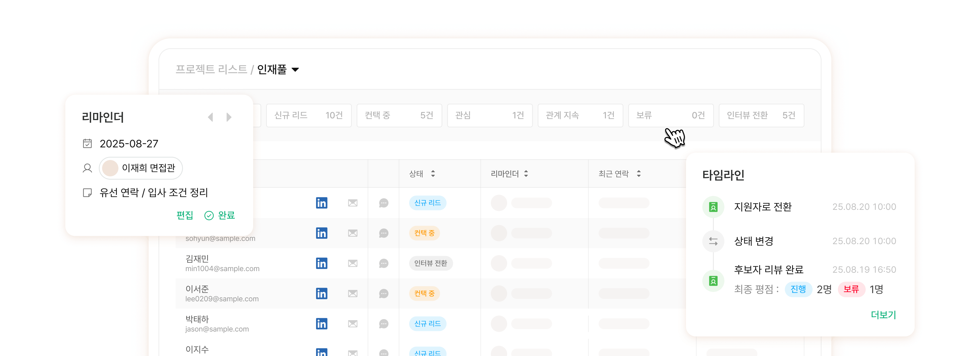Open chat bubble icon for 박태하
Viewport: 980px width, 356px height.
[384, 324]
